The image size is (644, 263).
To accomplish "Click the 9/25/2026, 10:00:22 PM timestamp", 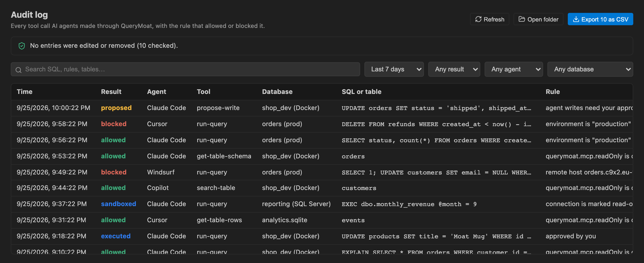I will (53, 108).
